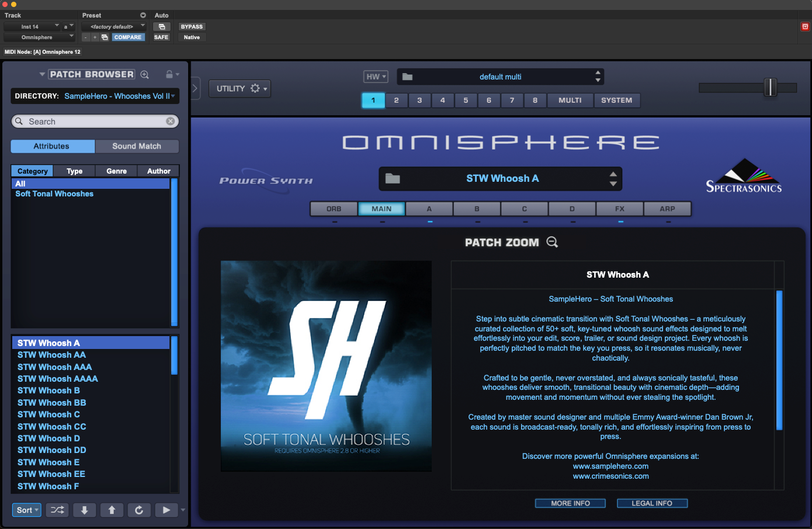Open layer A tab
812x529 pixels.
click(429, 209)
